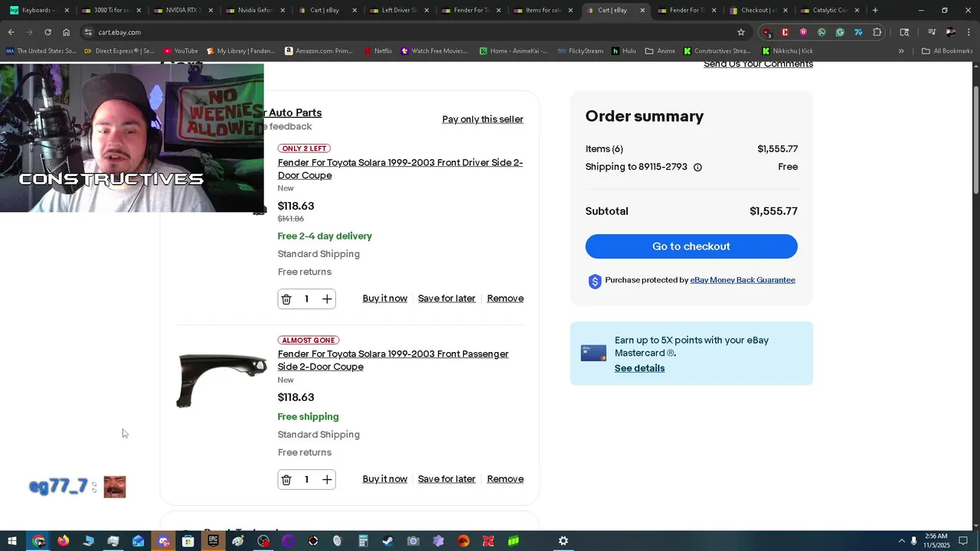The height and width of the screenshot is (551, 980).
Task: Open the taskbar clock showing 2:56 AM
Action: 936,541
